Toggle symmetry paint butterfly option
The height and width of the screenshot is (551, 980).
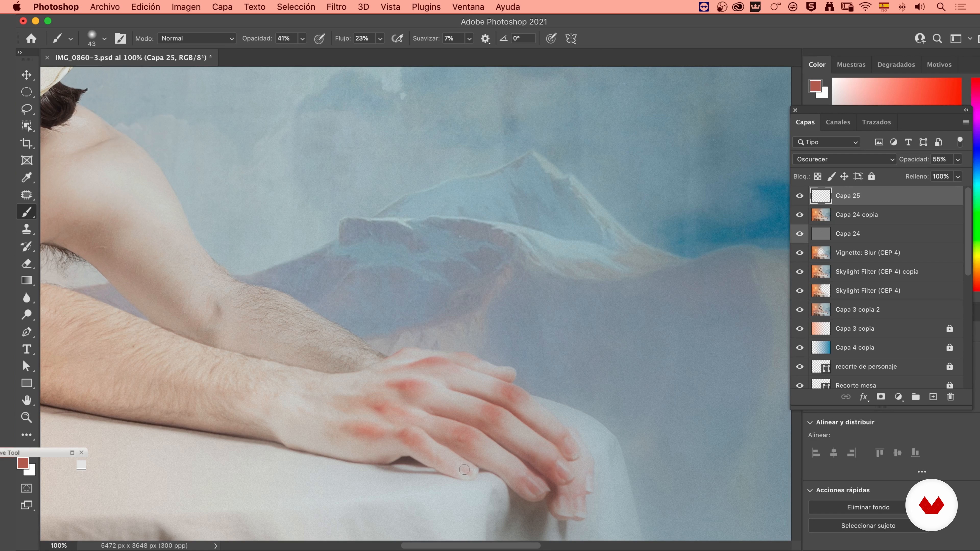pos(571,39)
